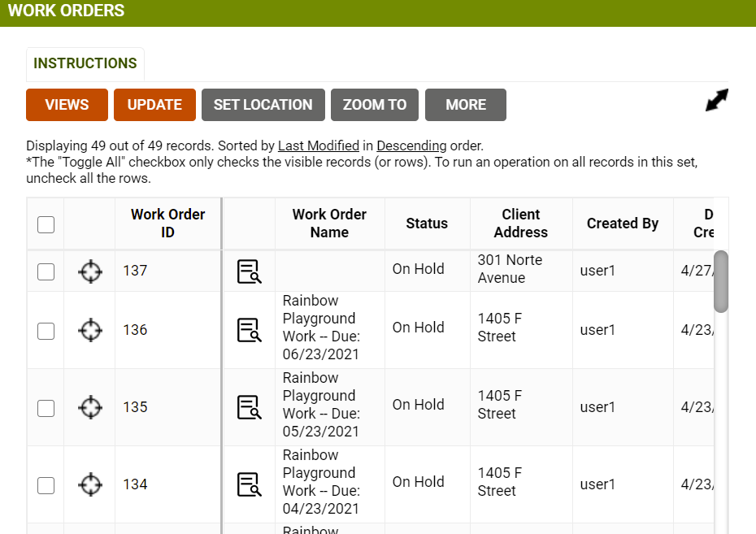Open the ZOOM TO options
Viewport: 756px width, 534px height.
[x=374, y=105]
